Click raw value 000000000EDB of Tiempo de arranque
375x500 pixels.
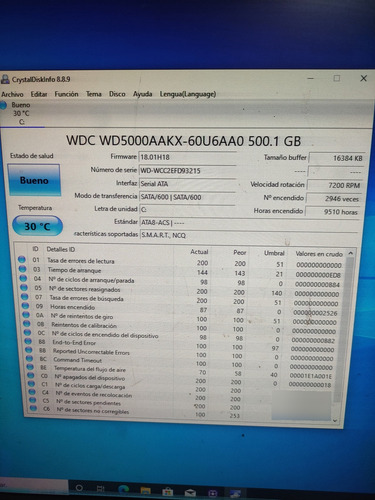pyautogui.click(x=318, y=275)
